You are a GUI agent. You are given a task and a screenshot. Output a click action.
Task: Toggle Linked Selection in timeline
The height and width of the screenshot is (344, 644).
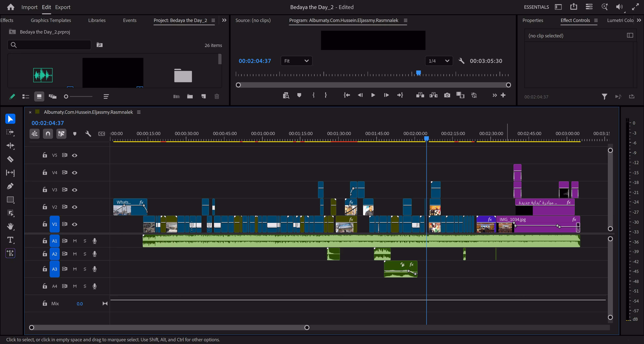click(x=61, y=134)
